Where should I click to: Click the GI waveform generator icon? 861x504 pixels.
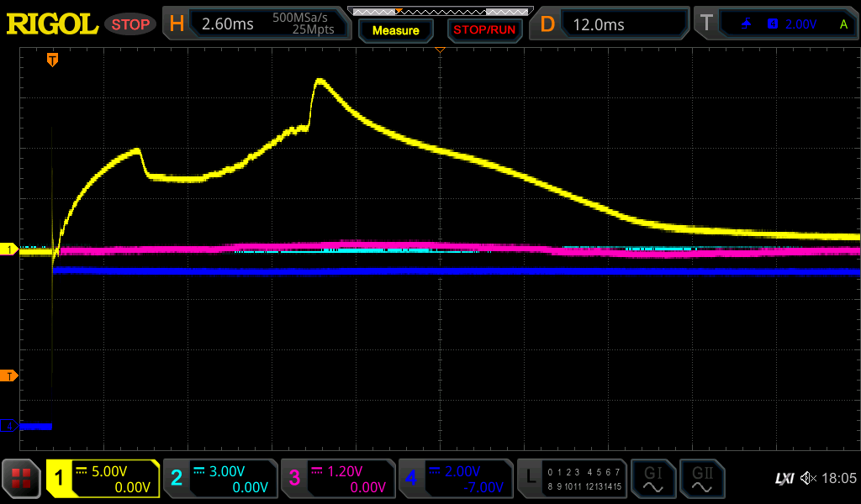[x=652, y=479]
